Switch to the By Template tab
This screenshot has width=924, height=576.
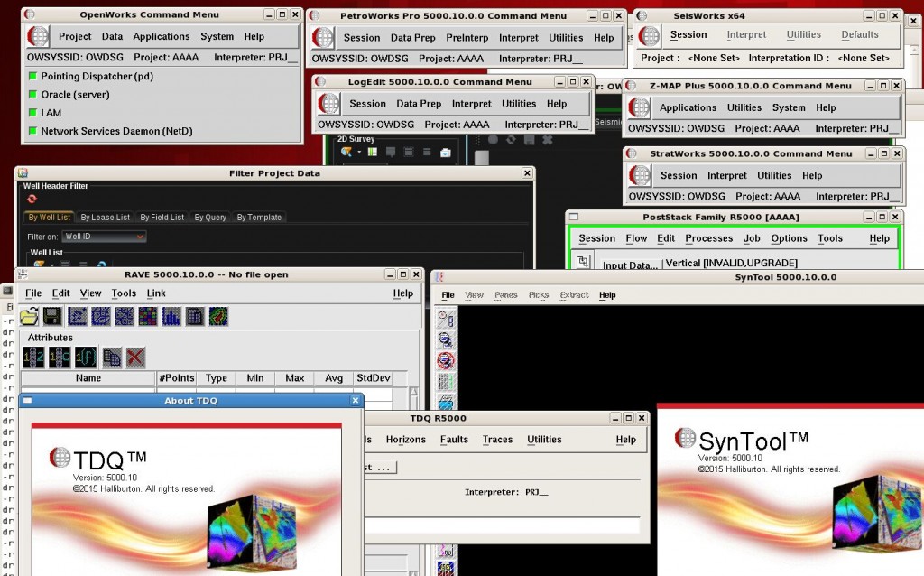click(x=259, y=217)
